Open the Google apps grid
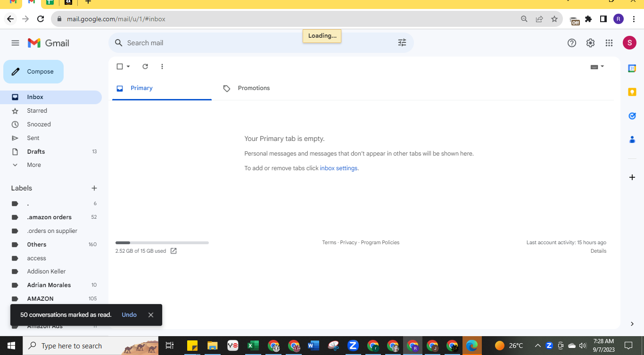644x355 pixels. pos(609,43)
